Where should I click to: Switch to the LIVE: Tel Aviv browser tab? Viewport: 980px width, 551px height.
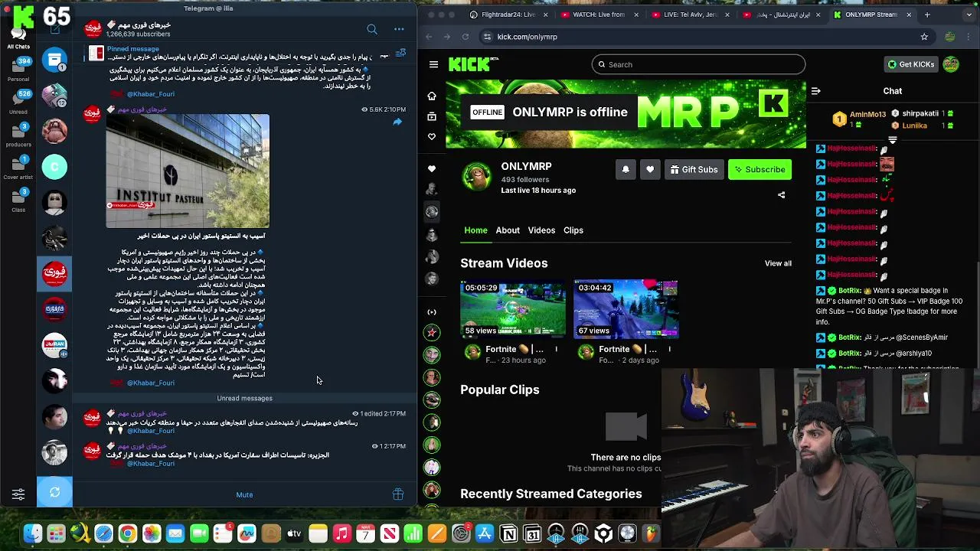click(691, 15)
